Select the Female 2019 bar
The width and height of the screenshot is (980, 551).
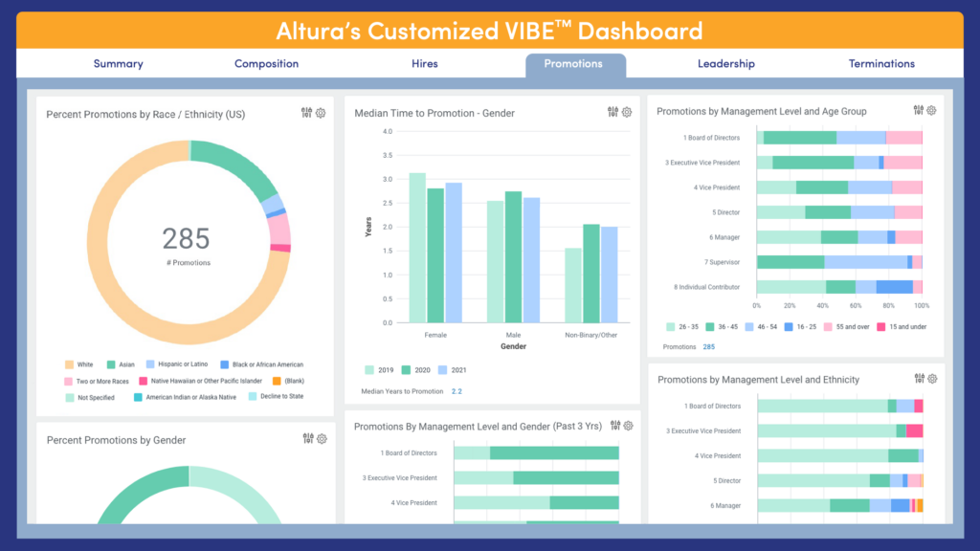[x=417, y=248]
